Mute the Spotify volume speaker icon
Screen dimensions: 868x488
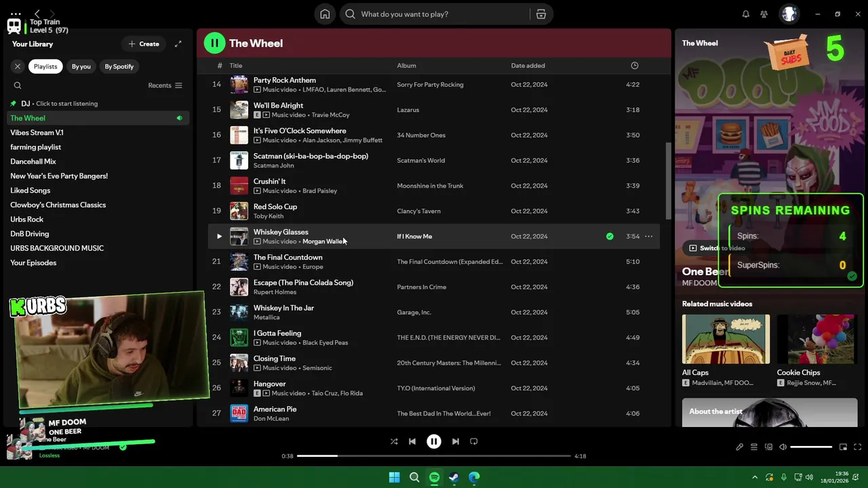(x=783, y=447)
